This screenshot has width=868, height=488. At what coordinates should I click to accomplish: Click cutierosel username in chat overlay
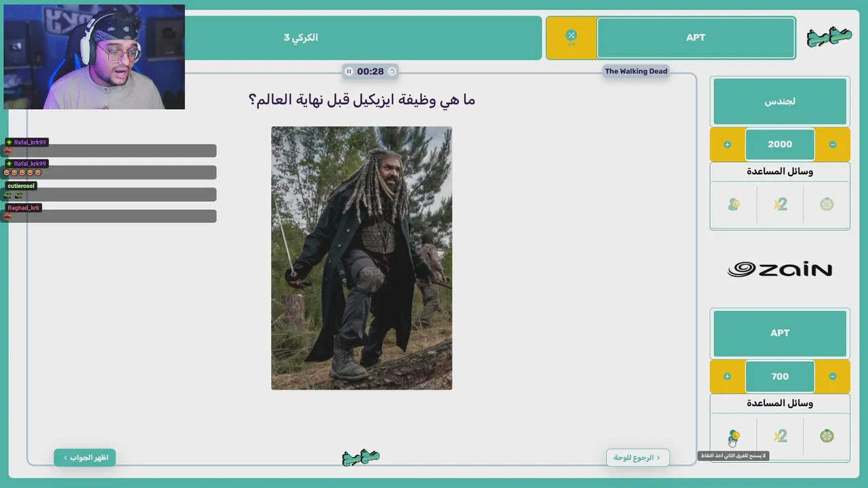point(21,186)
